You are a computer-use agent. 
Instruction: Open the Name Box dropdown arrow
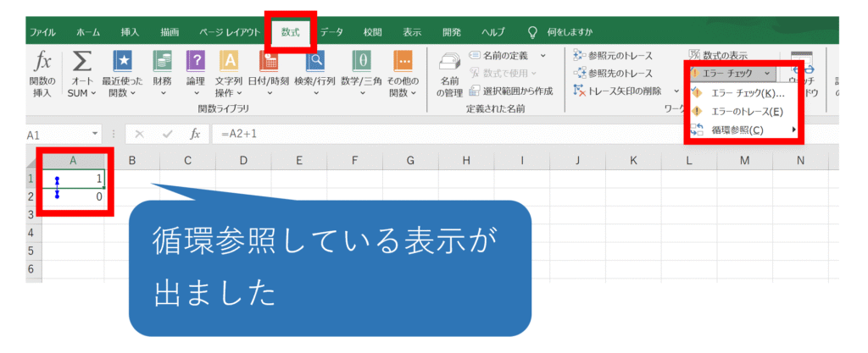(95, 135)
